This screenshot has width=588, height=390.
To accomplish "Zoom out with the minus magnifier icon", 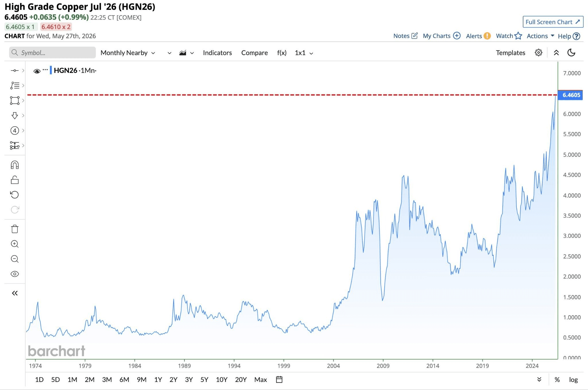I will (15, 259).
